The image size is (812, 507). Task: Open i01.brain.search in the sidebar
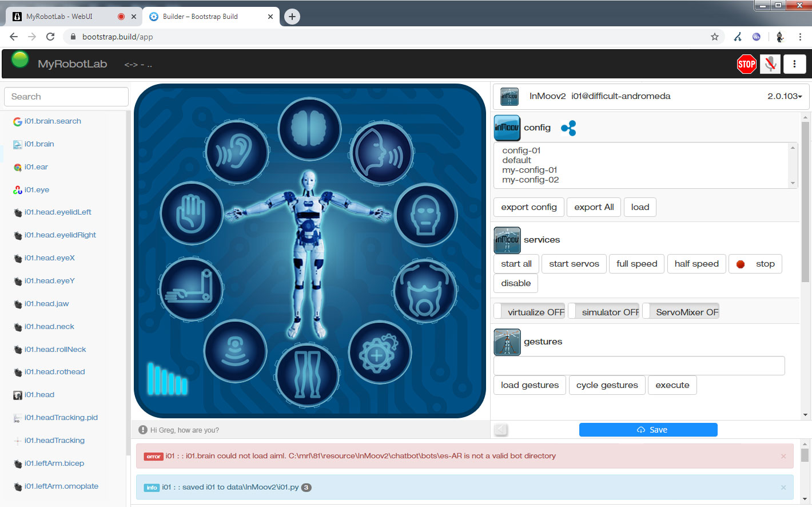[53, 121]
